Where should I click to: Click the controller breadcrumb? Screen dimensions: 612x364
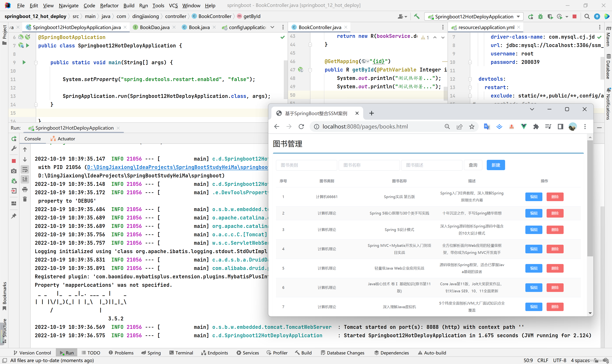[x=175, y=16]
